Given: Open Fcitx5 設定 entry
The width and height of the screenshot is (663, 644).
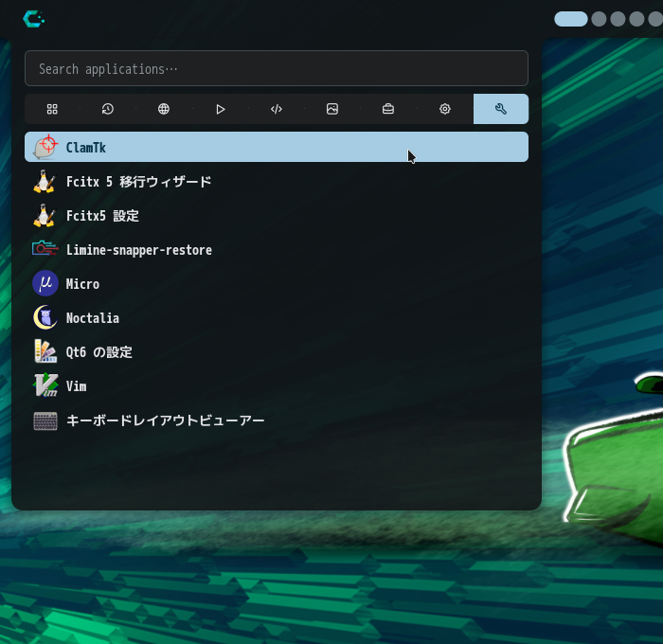Looking at the screenshot, I should [x=277, y=216].
